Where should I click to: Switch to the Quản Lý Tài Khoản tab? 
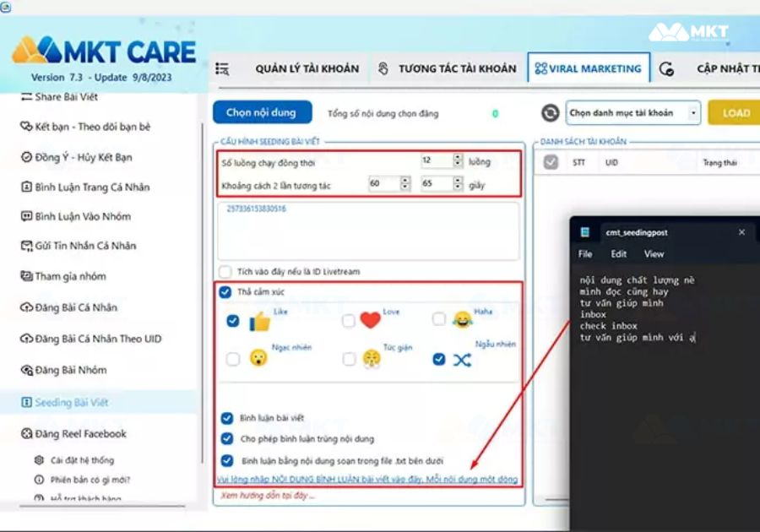(307, 68)
